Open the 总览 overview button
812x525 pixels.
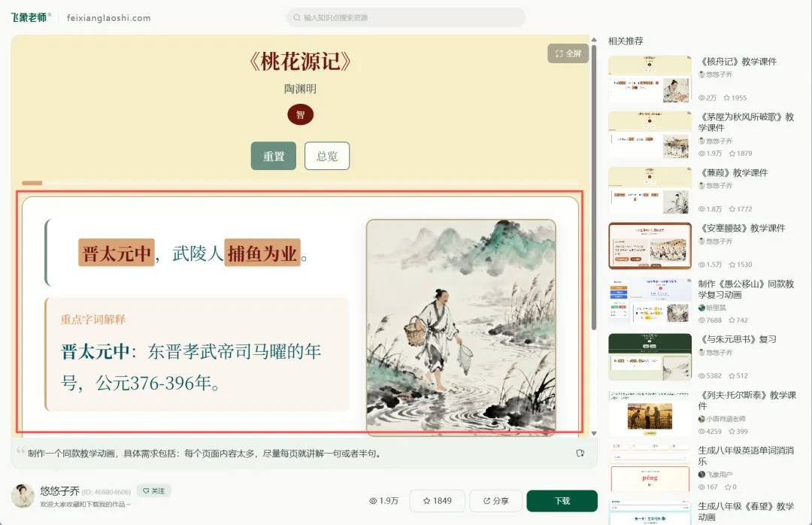[327, 156]
